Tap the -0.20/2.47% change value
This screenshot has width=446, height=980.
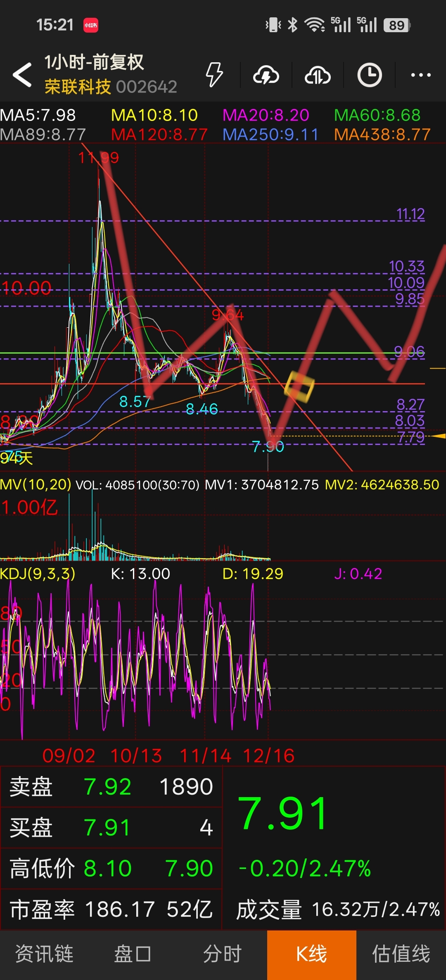pos(305,868)
